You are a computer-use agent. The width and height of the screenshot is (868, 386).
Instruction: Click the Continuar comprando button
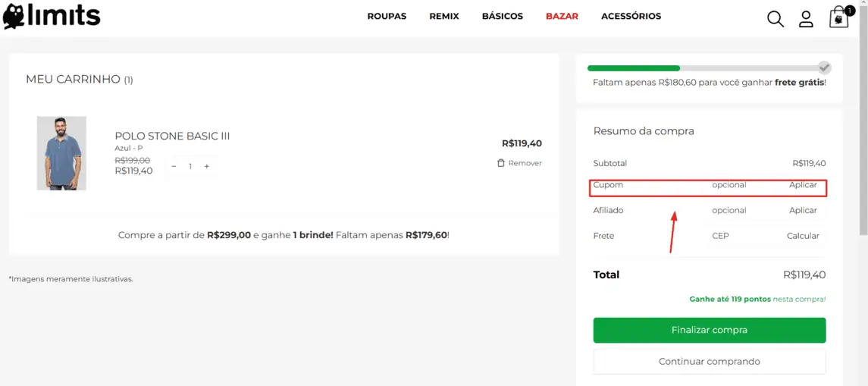(x=709, y=362)
